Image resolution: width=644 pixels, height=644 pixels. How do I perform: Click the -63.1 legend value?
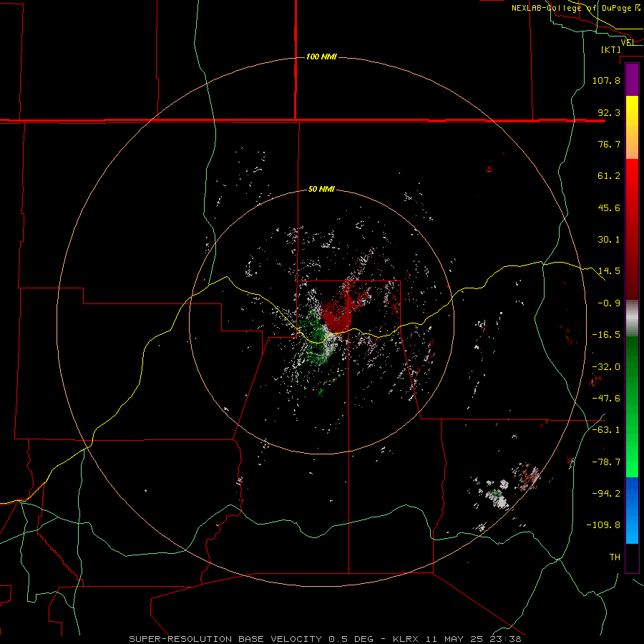(606, 430)
